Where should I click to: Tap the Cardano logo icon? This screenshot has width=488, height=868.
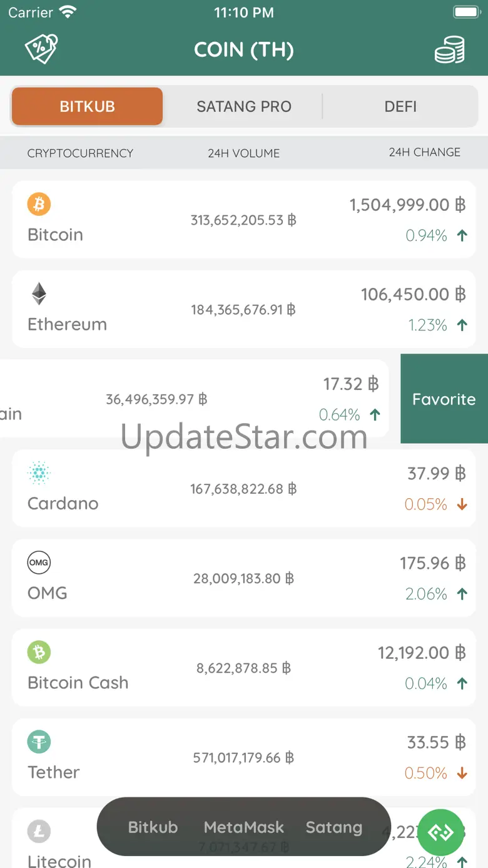[39, 473]
